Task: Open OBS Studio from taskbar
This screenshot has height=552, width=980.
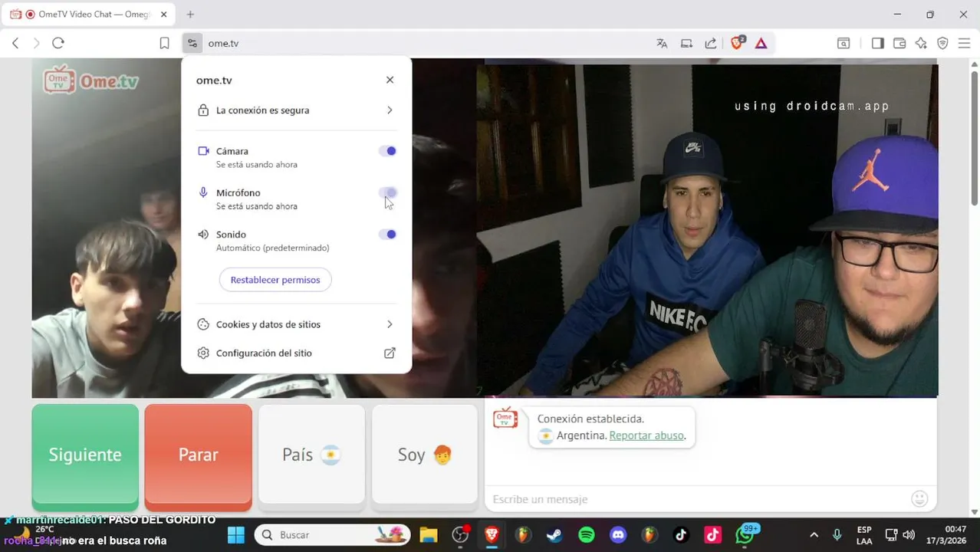Action: [460, 535]
